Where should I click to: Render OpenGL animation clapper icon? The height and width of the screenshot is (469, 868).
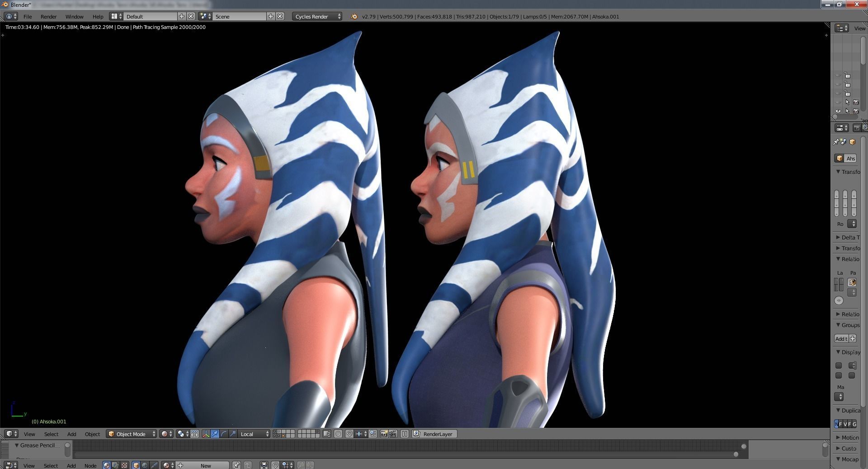coord(393,434)
